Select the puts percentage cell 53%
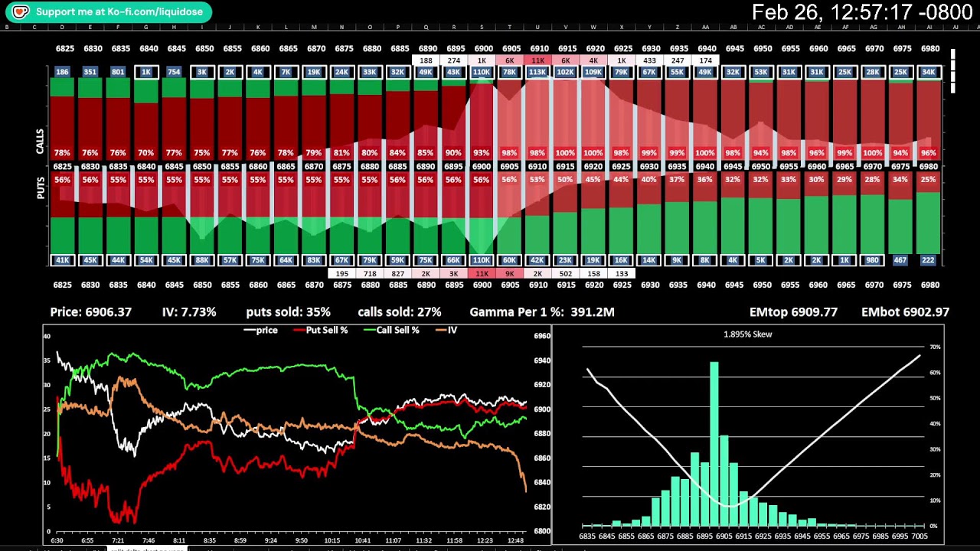980x551 pixels. [x=537, y=180]
